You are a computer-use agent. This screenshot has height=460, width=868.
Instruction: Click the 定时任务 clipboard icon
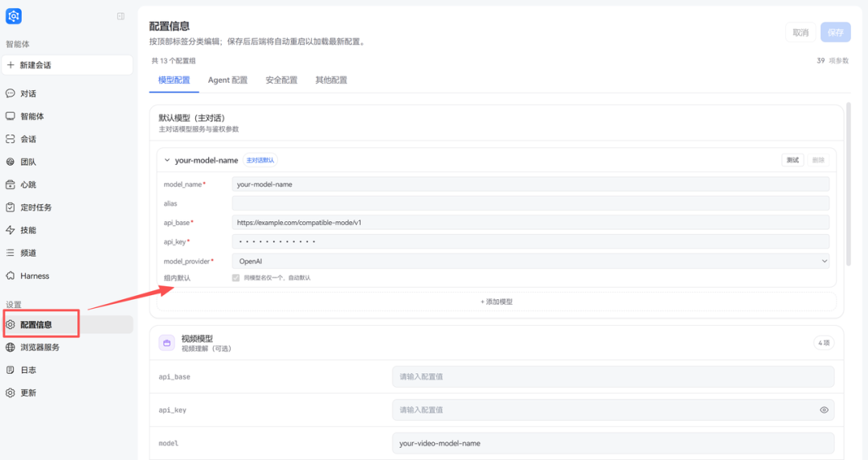click(10, 207)
